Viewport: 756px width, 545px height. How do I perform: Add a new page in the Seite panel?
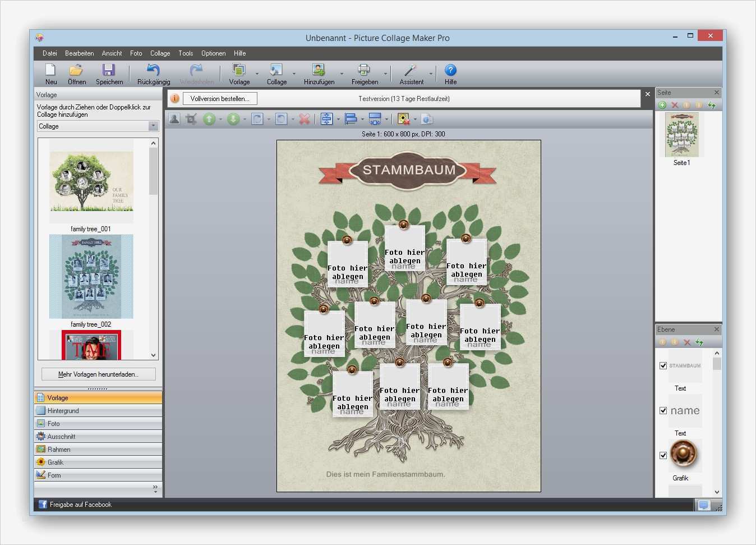(x=662, y=105)
